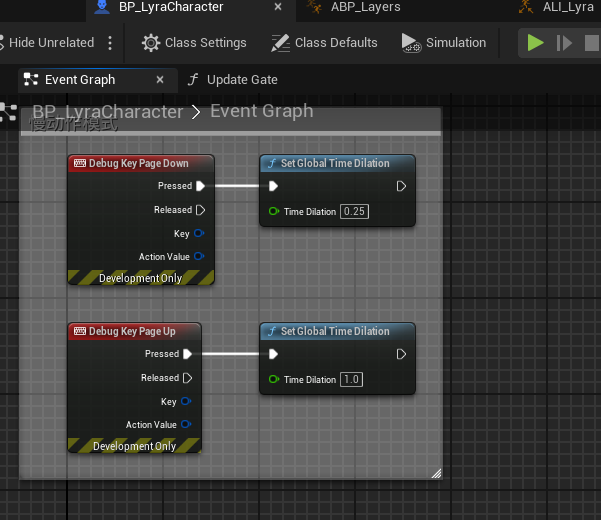Click Key output pin on Page Up node
The height and width of the screenshot is (520, 601).
186,401
